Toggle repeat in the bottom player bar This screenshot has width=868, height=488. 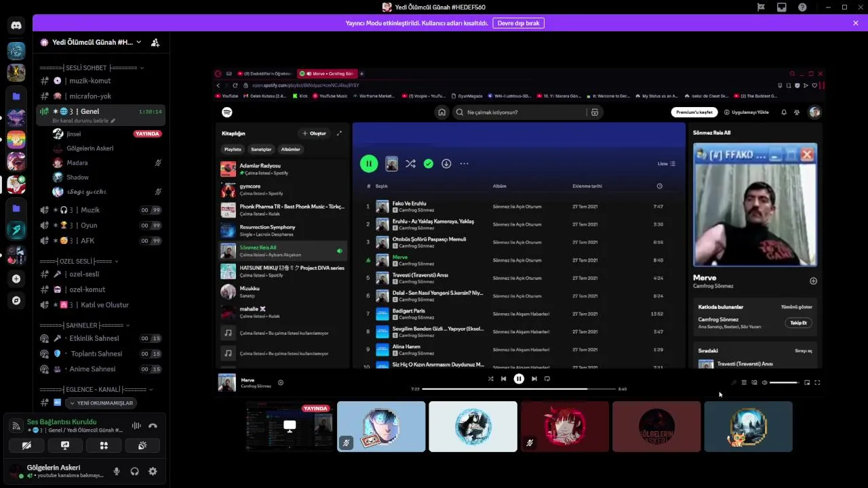547,379
